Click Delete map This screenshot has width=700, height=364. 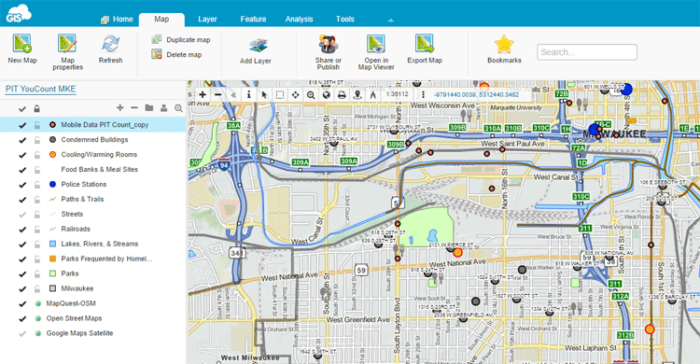pyautogui.click(x=177, y=54)
